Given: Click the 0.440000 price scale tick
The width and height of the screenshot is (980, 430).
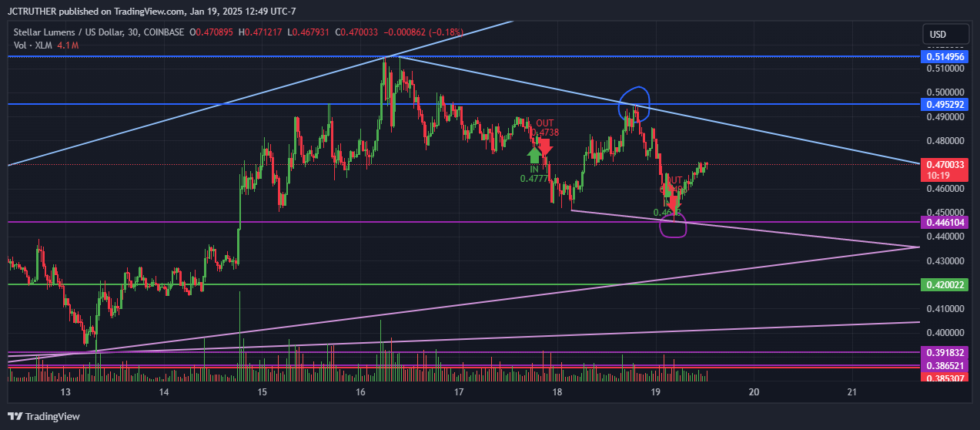Looking at the screenshot, I should pos(945,237).
